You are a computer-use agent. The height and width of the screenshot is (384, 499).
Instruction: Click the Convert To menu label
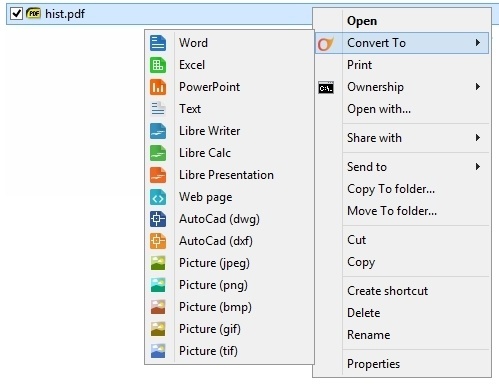[x=376, y=43]
